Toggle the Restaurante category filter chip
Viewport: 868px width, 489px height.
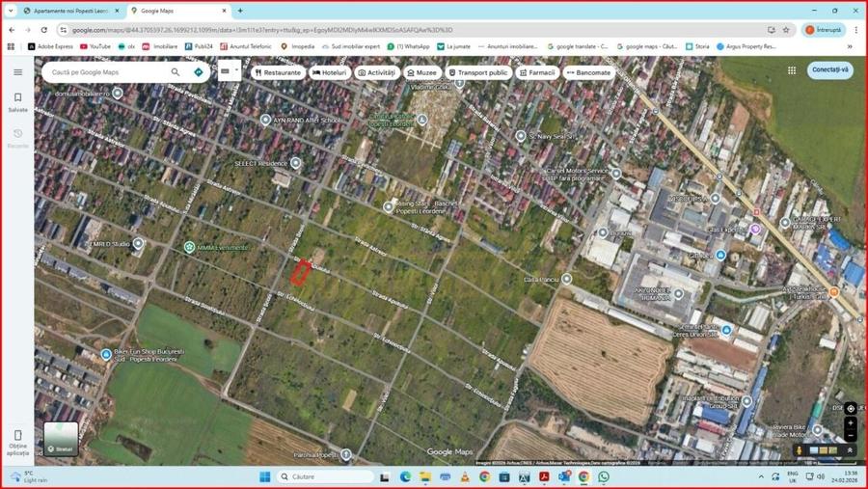(x=277, y=72)
